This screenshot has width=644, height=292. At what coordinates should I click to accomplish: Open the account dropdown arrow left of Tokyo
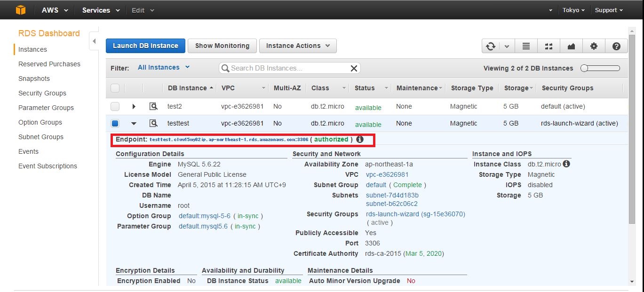click(x=551, y=10)
